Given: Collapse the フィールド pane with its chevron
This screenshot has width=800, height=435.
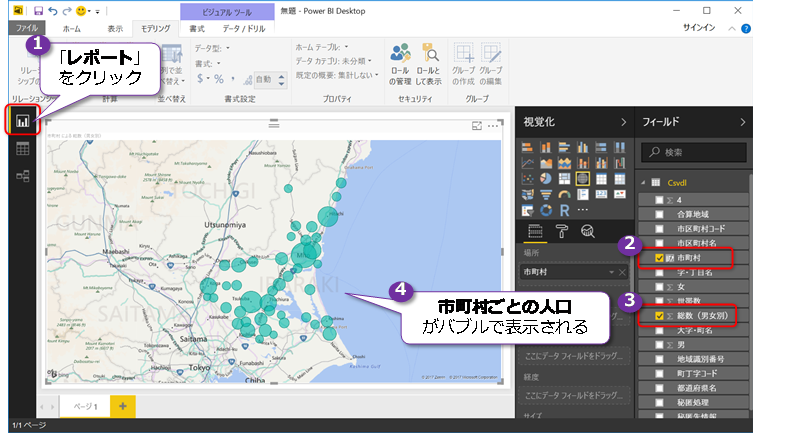Looking at the screenshot, I should [x=742, y=122].
